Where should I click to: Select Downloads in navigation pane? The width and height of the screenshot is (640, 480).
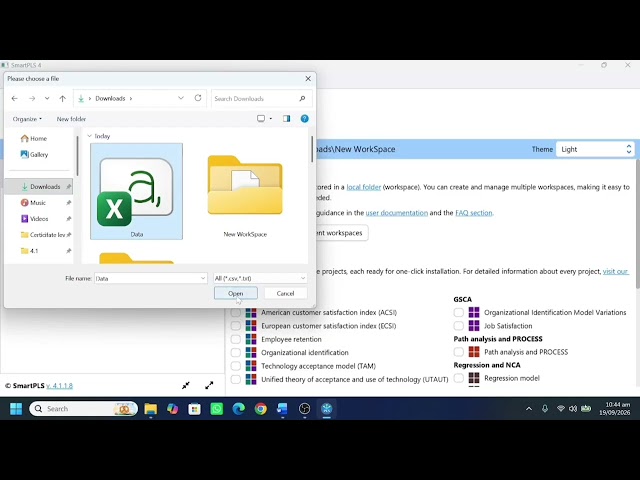[x=40, y=187]
